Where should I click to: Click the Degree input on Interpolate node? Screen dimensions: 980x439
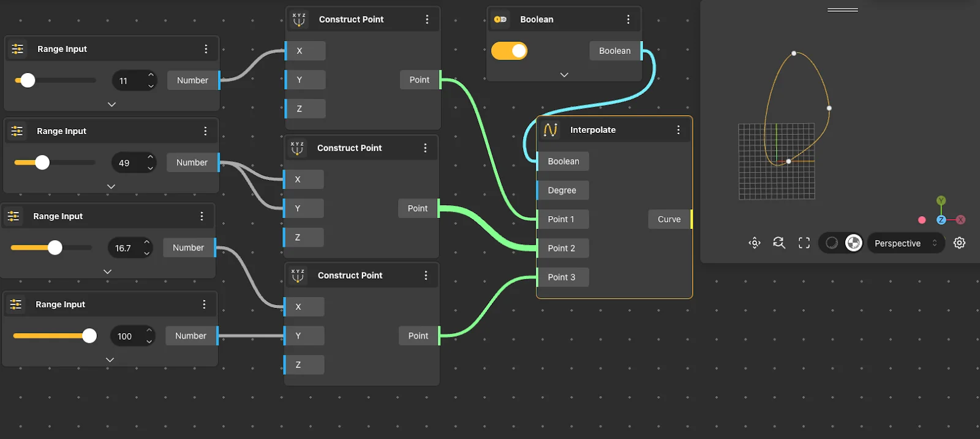[x=562, y=190]
